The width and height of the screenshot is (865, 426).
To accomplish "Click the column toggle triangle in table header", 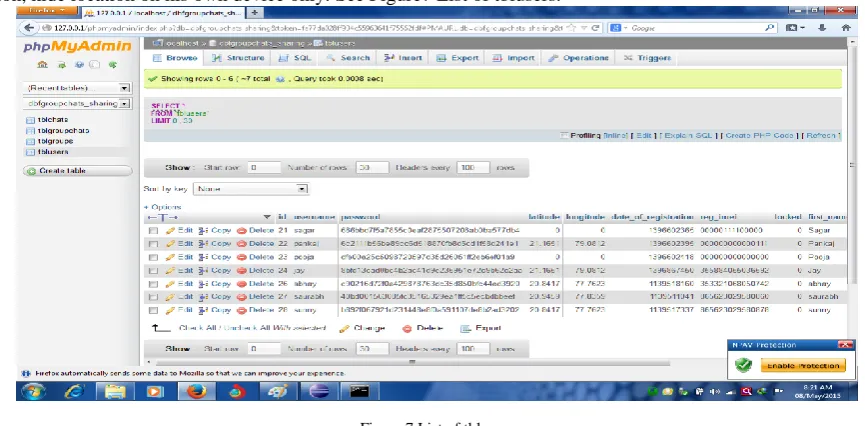I will (267, 217).
